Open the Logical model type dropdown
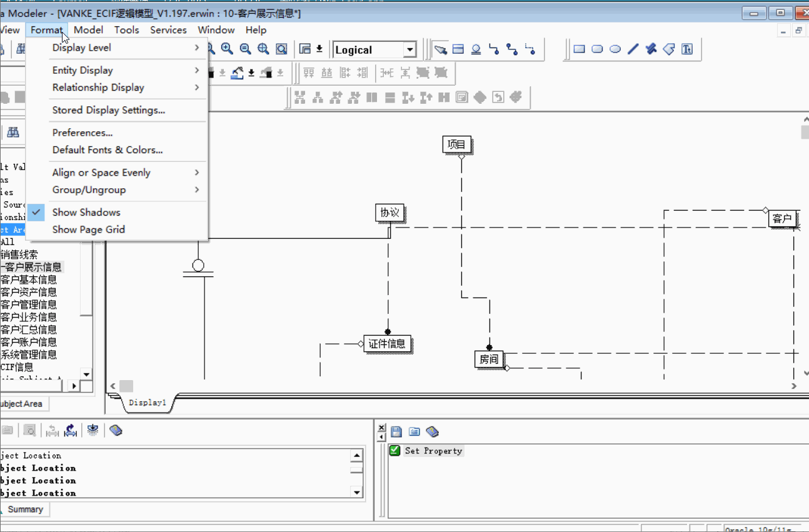 point(410,50)
